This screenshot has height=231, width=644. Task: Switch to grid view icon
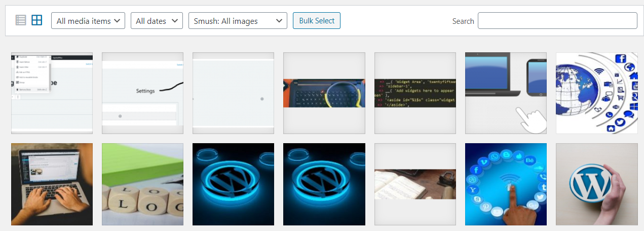tap(36, 20)
